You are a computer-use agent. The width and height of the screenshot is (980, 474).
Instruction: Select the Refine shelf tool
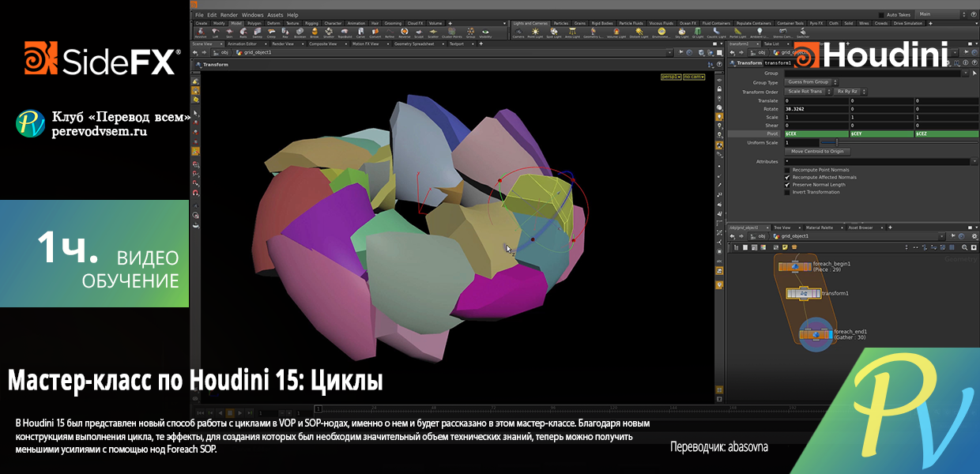point(390,32)
